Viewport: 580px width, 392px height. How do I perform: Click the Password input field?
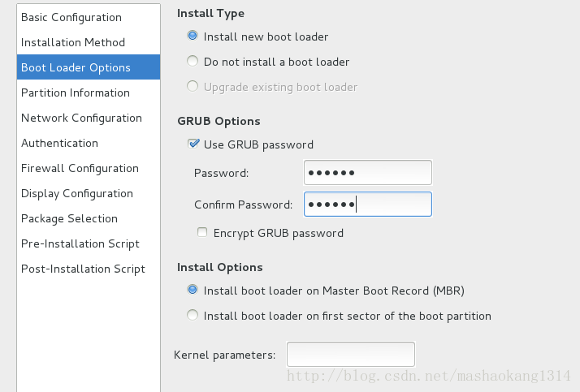point(368,173)
